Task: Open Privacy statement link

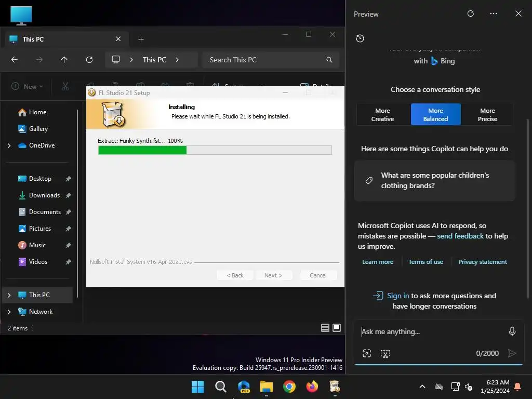Action: (x=483, y=262)
